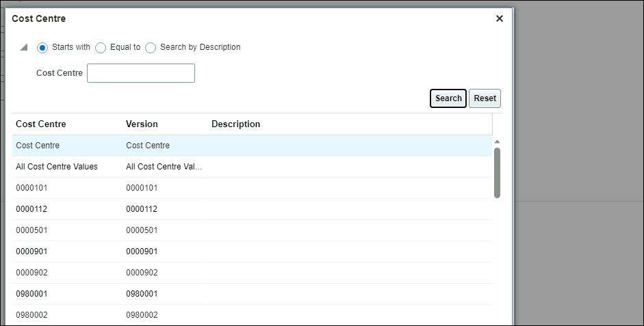Click Version cell of highlighted Cost Centre row

click(x=148, y=146)
